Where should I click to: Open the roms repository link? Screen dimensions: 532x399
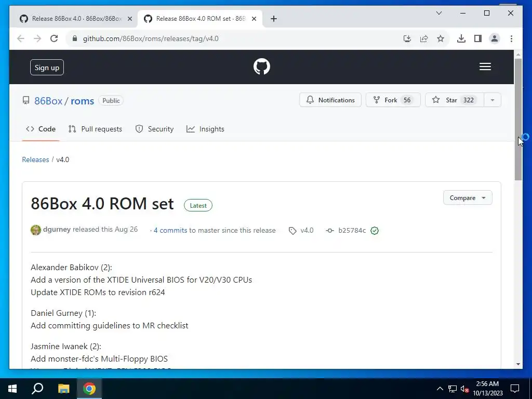pyautogui.click(x=82, y=101)
